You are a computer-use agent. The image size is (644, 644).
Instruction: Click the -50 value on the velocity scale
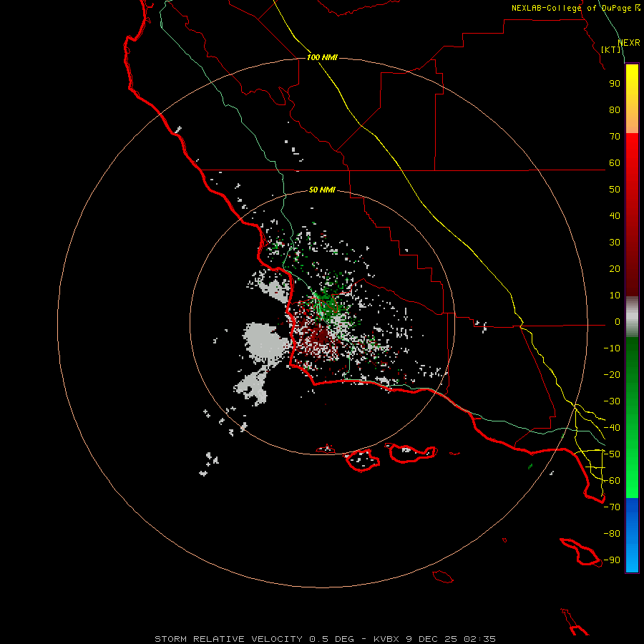[612, 454]
